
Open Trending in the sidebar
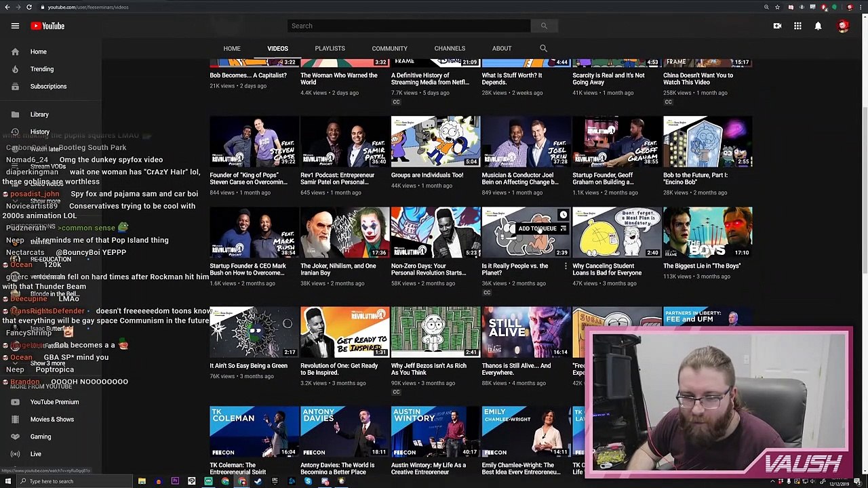pyautogui.click(x=51, y=69)
